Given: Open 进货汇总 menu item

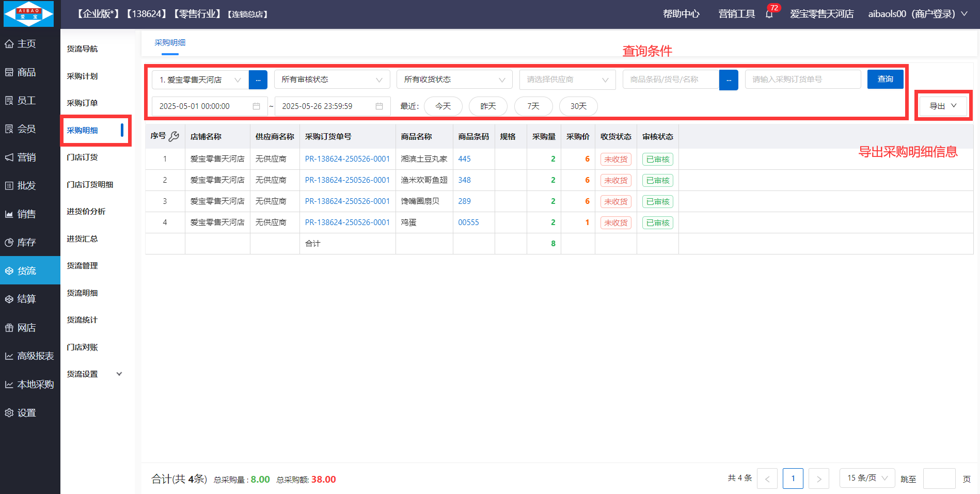Looking at the screenshot, I should pos(82,239).
